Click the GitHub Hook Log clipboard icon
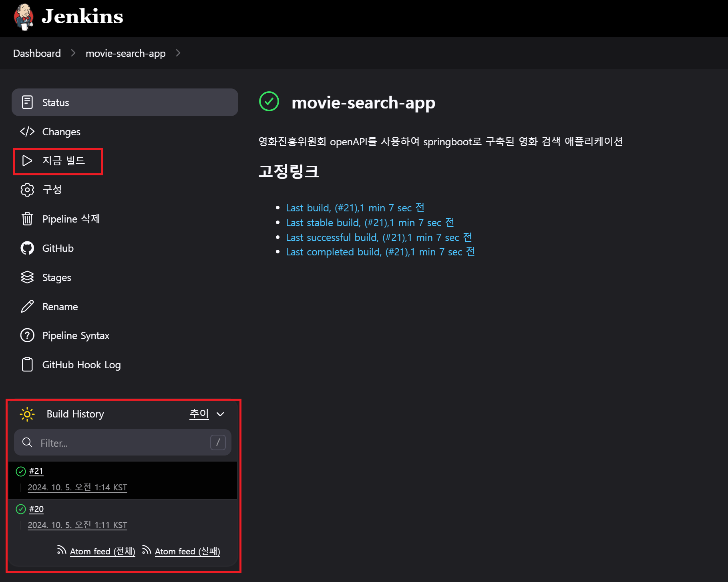The height and width of the screenshot is (582, 728). [27, 364]
